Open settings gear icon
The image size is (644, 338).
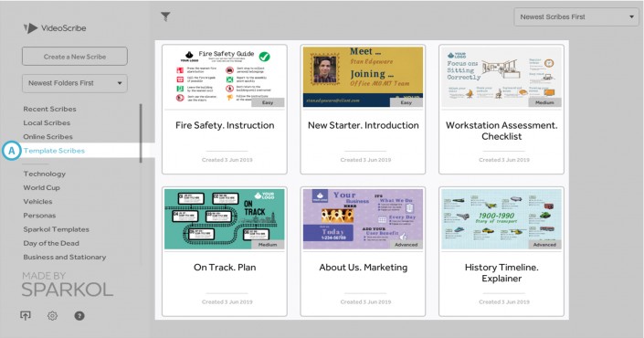pos(52,316)
